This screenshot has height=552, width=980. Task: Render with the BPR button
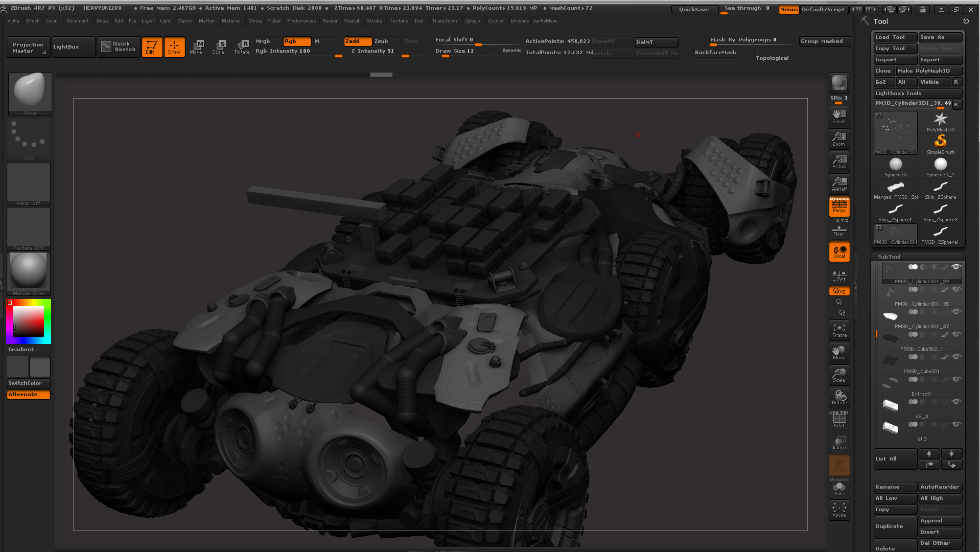(839, 83)
